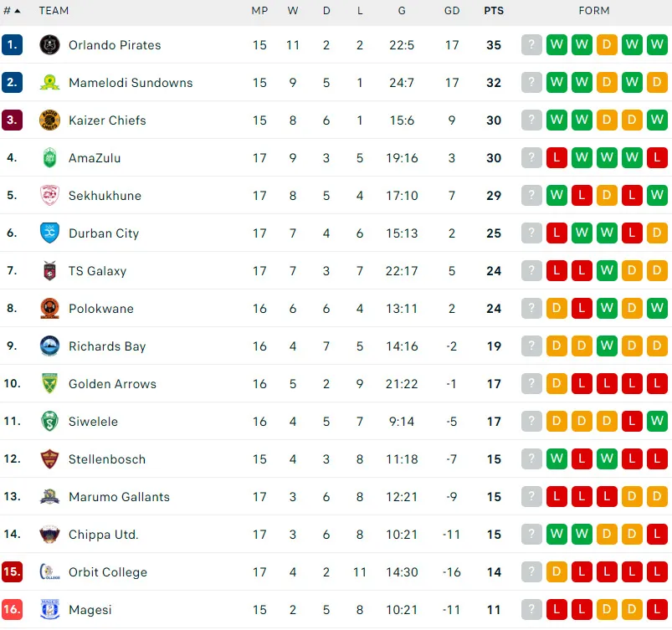Click the AmaZulu club crest icon

[50, 158]
